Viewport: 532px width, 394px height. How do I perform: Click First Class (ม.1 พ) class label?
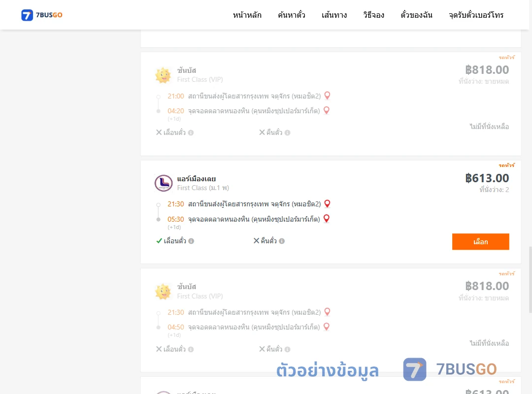click(x=203, y=188)
